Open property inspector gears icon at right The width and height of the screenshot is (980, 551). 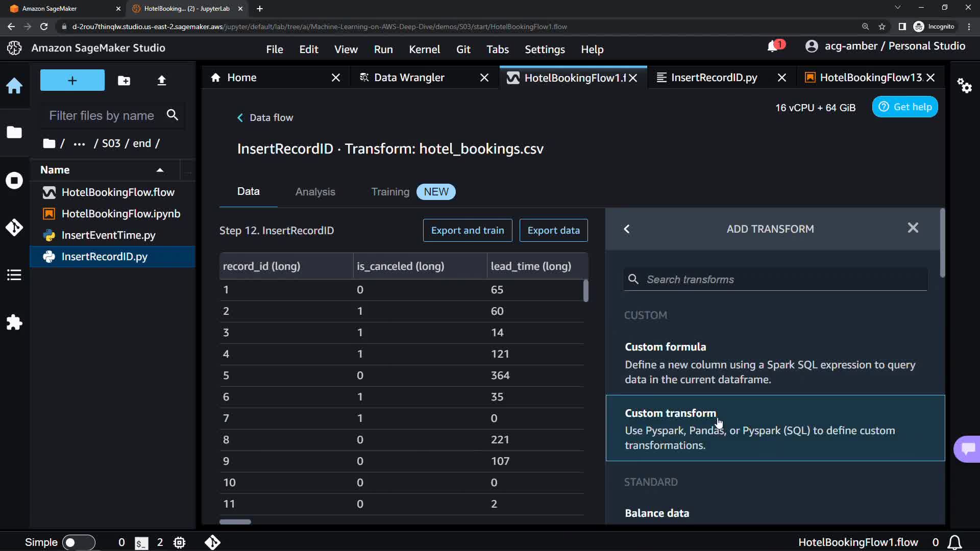964,86
